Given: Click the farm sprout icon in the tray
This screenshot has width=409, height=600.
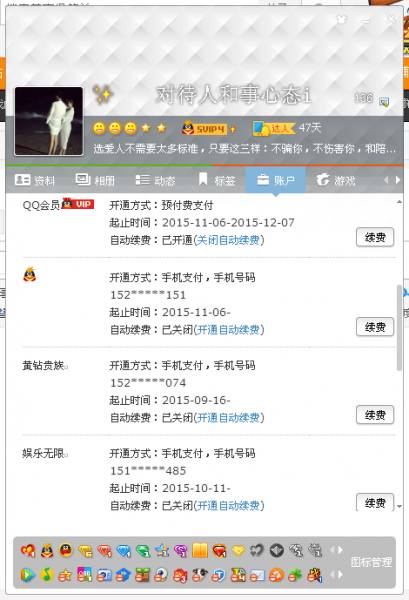Looking at the screenshot, I should click(x=142, y=575).
